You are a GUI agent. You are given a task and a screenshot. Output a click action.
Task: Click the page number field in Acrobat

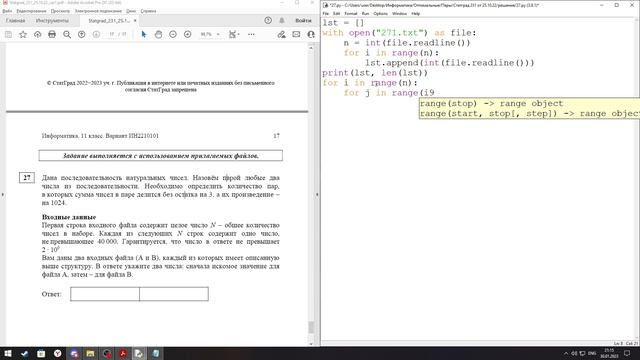[111, 35]
